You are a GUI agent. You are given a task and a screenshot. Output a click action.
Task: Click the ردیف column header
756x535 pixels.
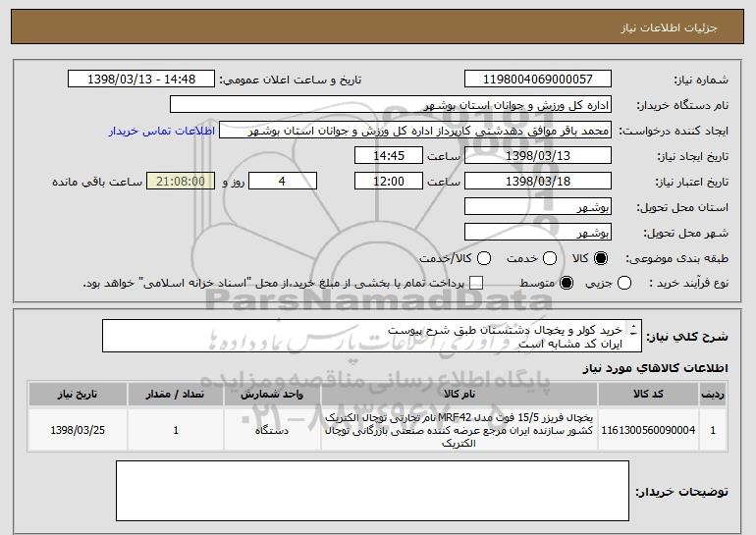[x=713, y=395]
